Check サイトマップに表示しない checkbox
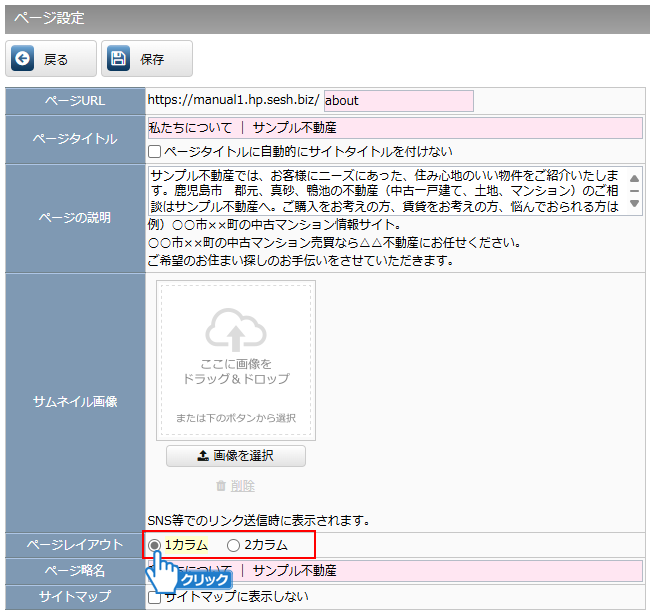This screenshot has height=615, width=650. [x=155, y=597]
